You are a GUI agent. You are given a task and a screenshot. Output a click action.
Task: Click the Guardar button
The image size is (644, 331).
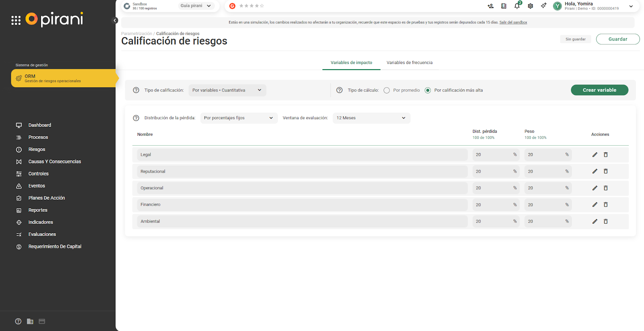tap(617, 39)
